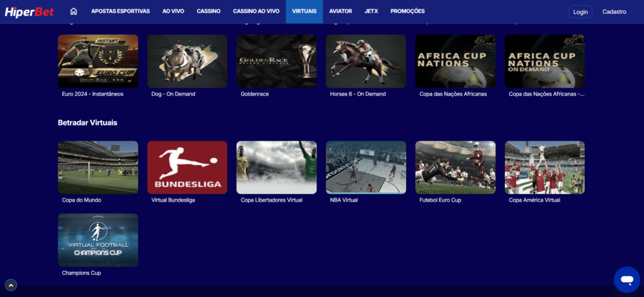Select the Dog - On Demand thumbnail
This screenshot has width=644, height=297.
point(187,61)
